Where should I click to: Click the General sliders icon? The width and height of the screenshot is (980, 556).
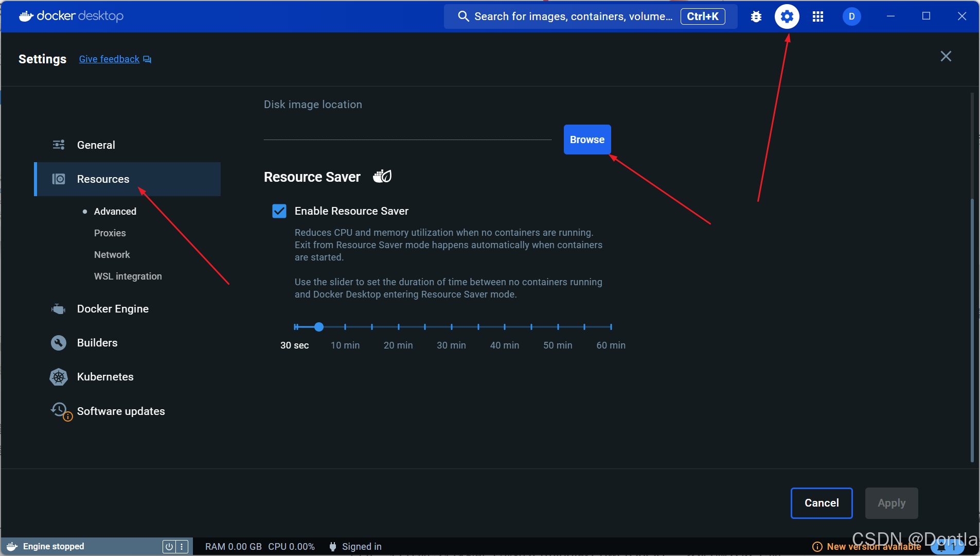click(x=59, y=145)
